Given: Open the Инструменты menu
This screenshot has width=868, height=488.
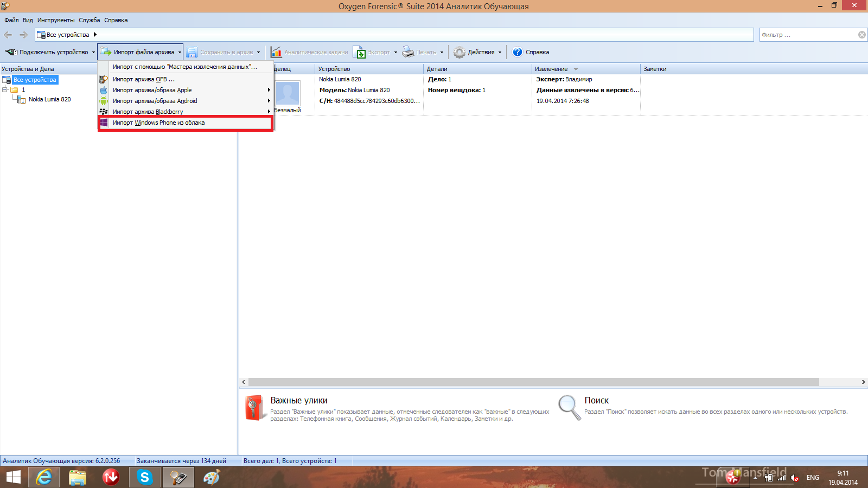Looking at the screenshot, I should click(56, 20).
